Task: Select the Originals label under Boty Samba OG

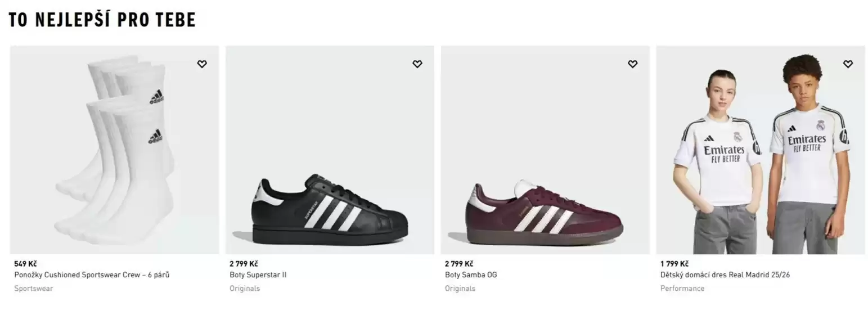Action: [460, 289]
